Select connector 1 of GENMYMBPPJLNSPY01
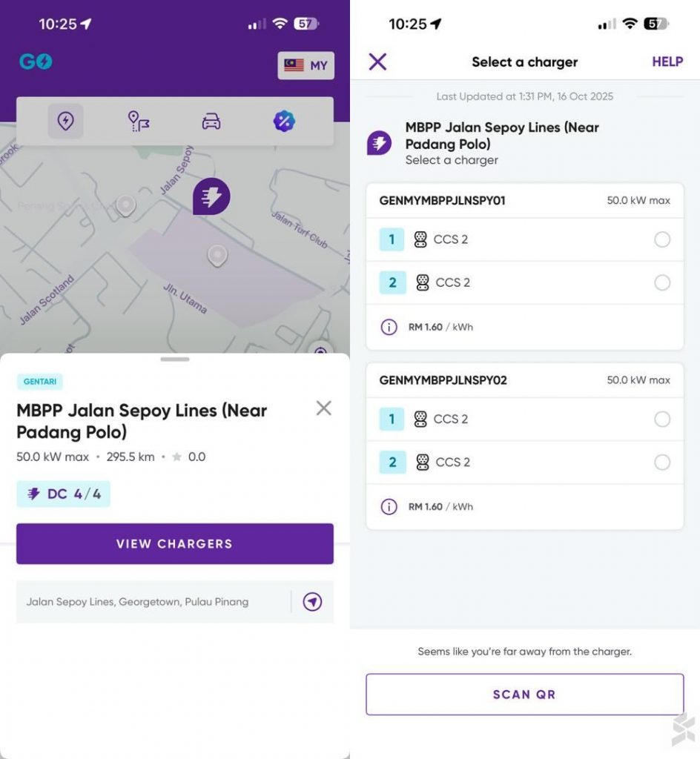Viewport: 700px width, 759px height. (x=662, y=239)
